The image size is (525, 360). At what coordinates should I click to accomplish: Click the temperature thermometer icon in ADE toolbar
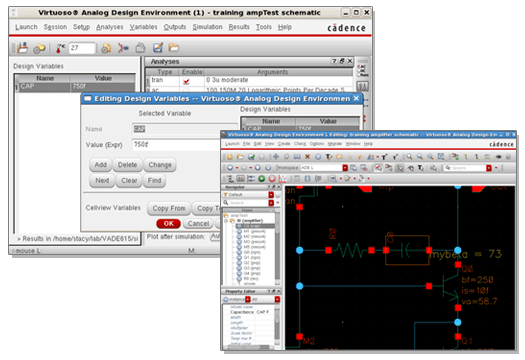pyautogui.click(x=60, y=48)
